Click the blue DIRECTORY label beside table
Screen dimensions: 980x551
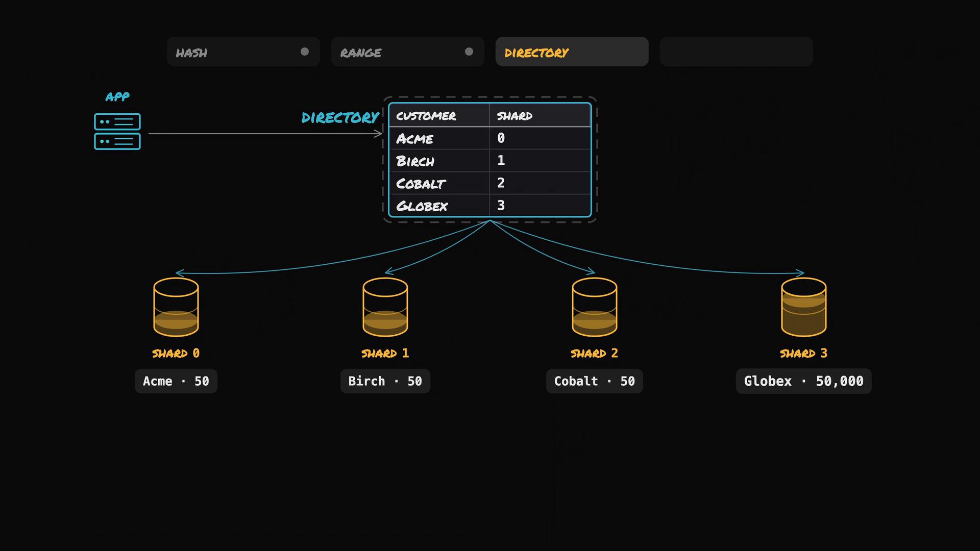point(340,118)
